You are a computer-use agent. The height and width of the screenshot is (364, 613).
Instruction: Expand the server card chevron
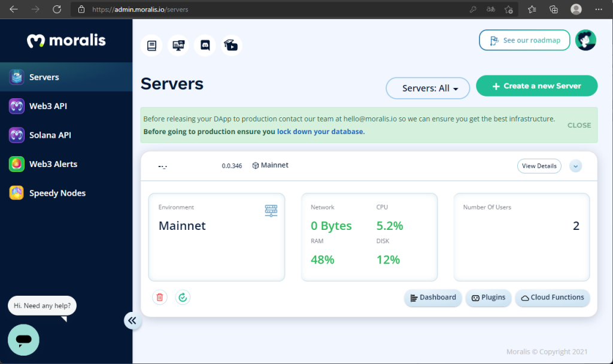pyautogui.click(x=576, y=166)
